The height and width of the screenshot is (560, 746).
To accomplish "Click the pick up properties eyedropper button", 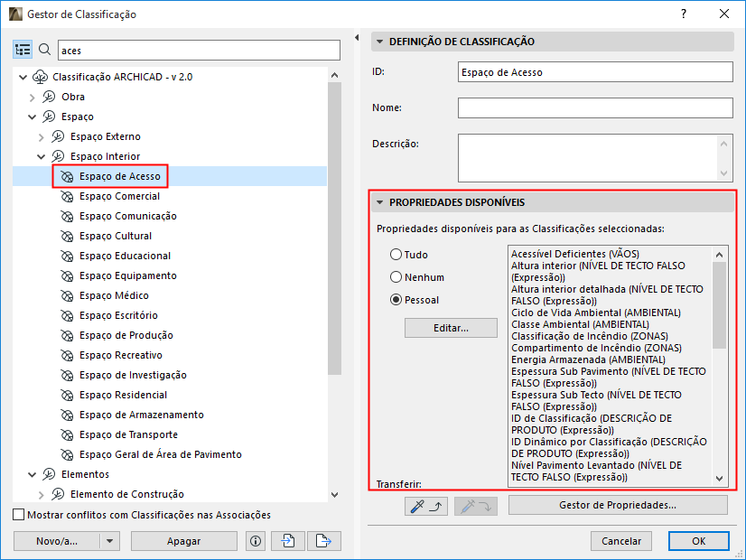I will coord(425,506).
